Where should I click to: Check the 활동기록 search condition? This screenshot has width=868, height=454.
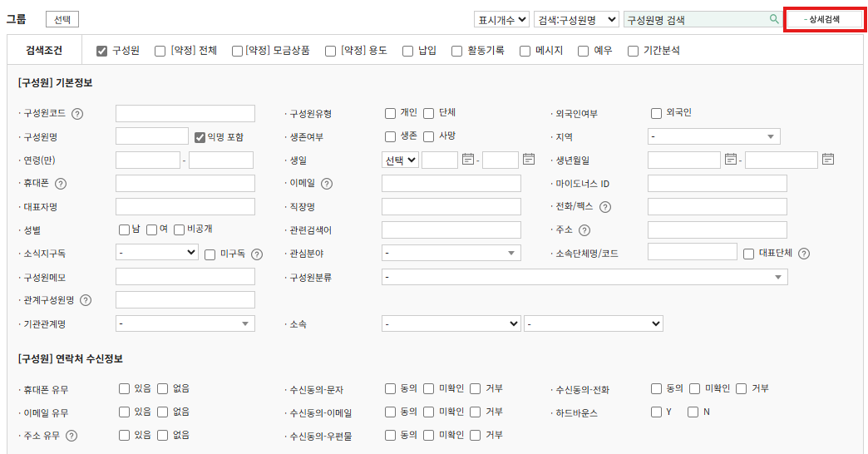click(x=456, y=51)
